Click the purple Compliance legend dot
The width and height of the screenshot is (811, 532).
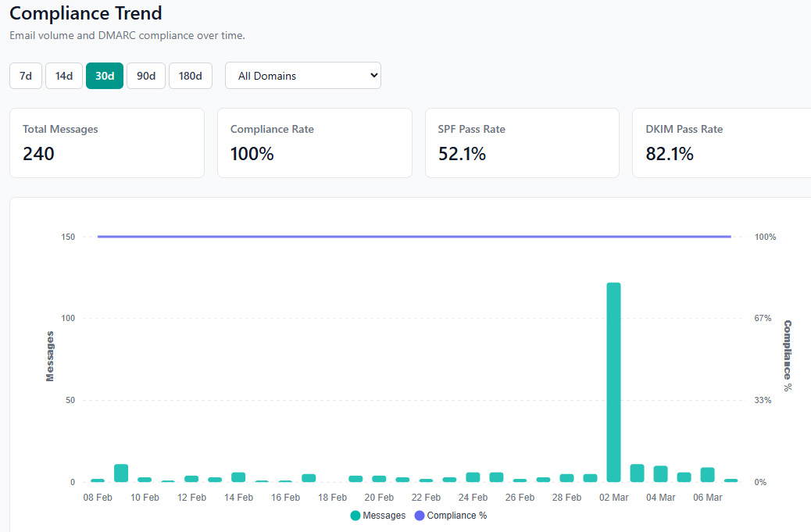coord(420,515)
